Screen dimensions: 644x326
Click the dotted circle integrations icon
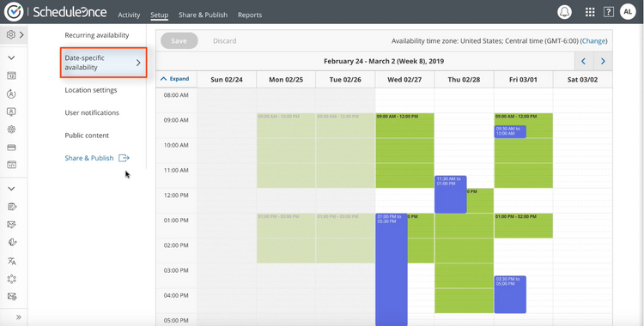[12, 279]
